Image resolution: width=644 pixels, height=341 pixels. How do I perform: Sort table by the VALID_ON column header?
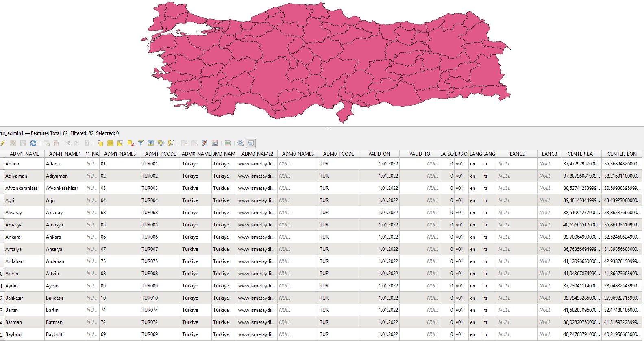(379, 154)
